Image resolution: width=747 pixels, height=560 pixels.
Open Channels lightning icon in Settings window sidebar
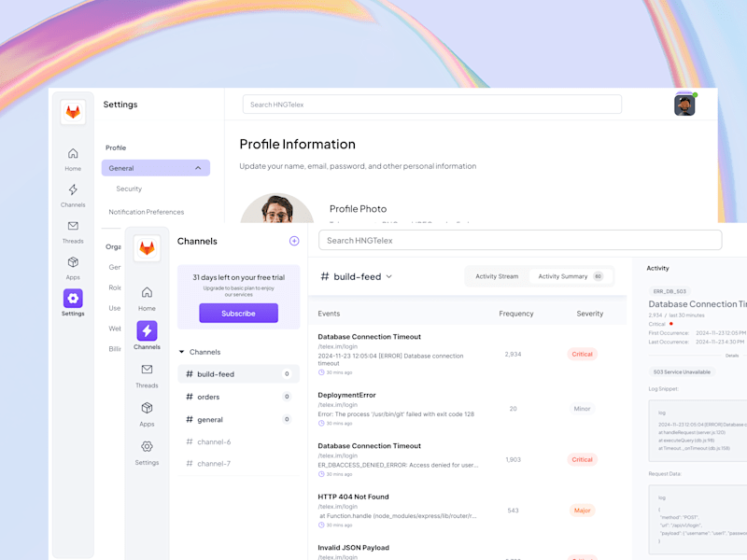point(73,189)
